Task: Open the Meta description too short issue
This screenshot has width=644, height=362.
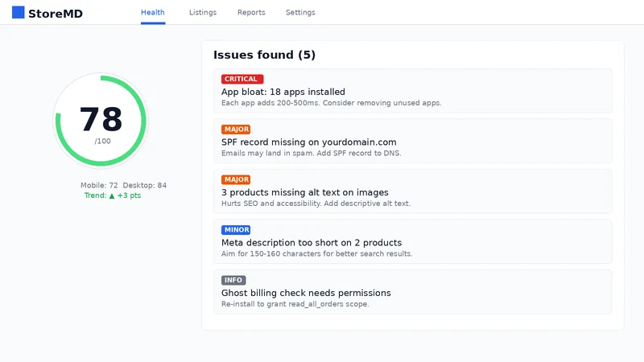Action: 413,242
